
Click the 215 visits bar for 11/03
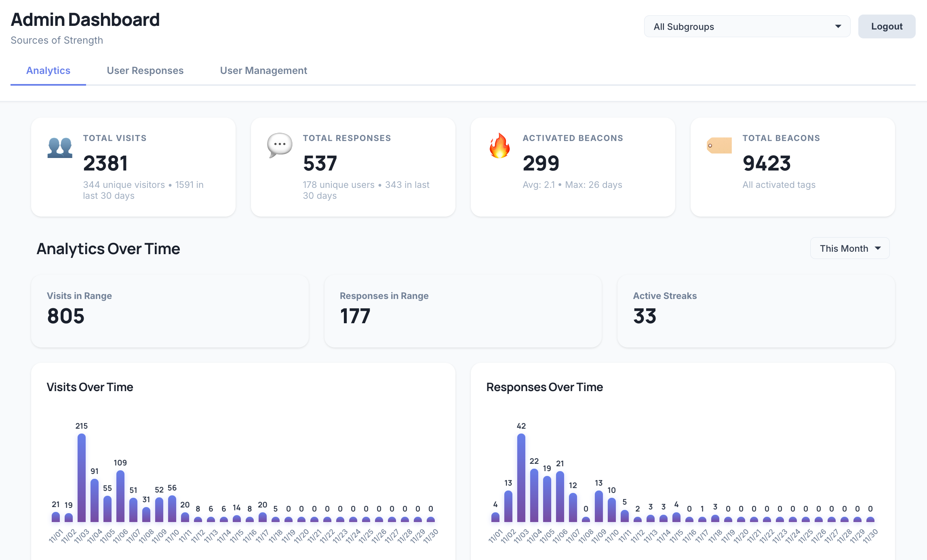(x=82, y=478)
